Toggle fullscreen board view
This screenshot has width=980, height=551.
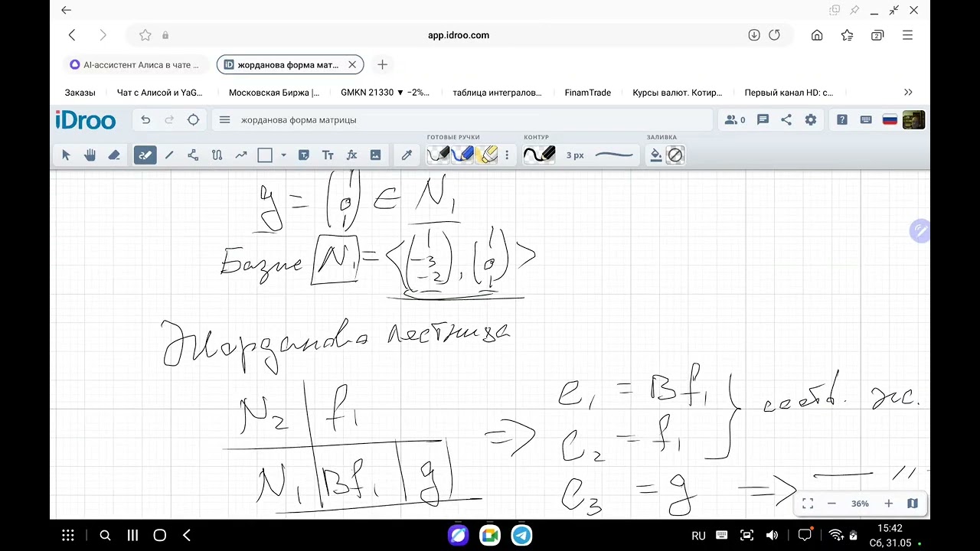(808, 504)
